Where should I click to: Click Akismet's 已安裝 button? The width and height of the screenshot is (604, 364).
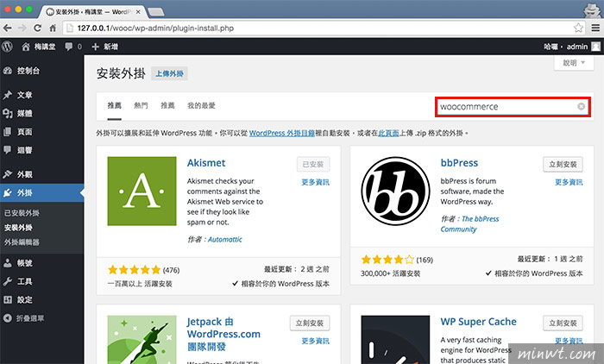[x=313, y=165]
